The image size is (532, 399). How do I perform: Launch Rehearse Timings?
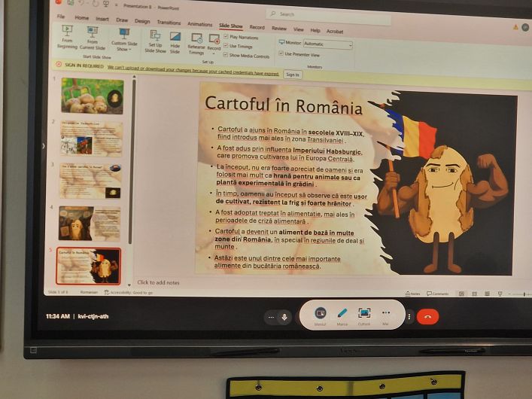pyautogui.click(x=196, y=44)
